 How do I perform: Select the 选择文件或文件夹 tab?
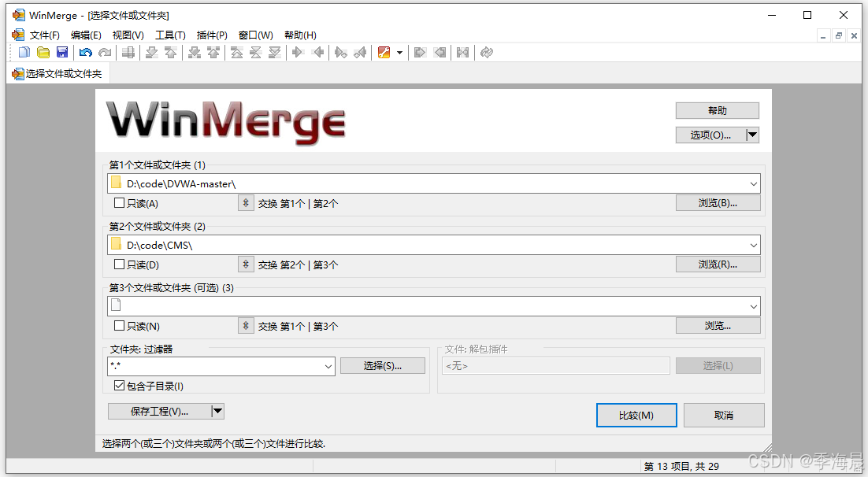tap(57, 74)
